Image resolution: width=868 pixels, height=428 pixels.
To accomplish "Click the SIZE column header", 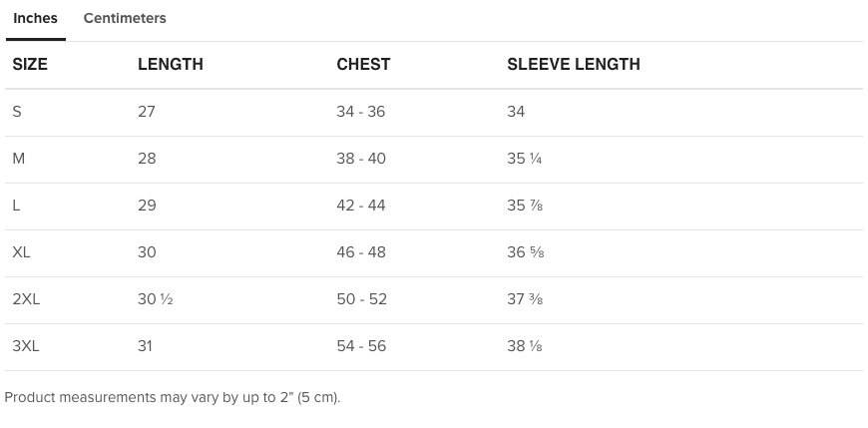I will pos(30,64).
